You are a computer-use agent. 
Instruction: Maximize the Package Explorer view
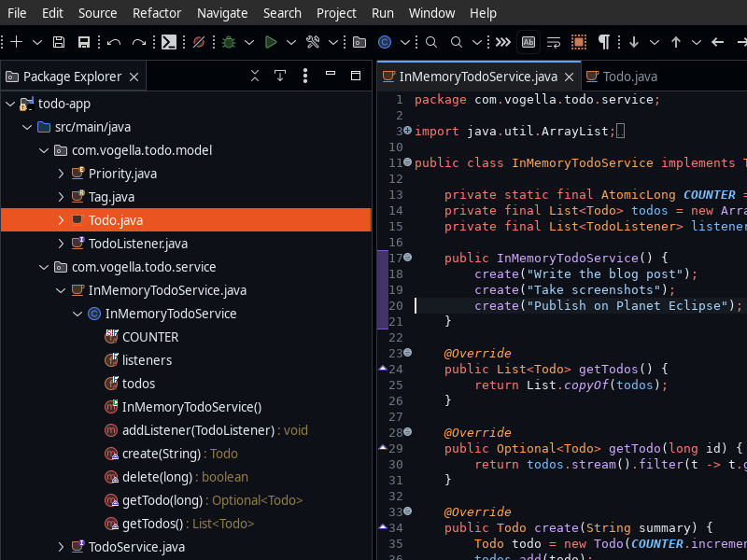[x=356, y=76]
